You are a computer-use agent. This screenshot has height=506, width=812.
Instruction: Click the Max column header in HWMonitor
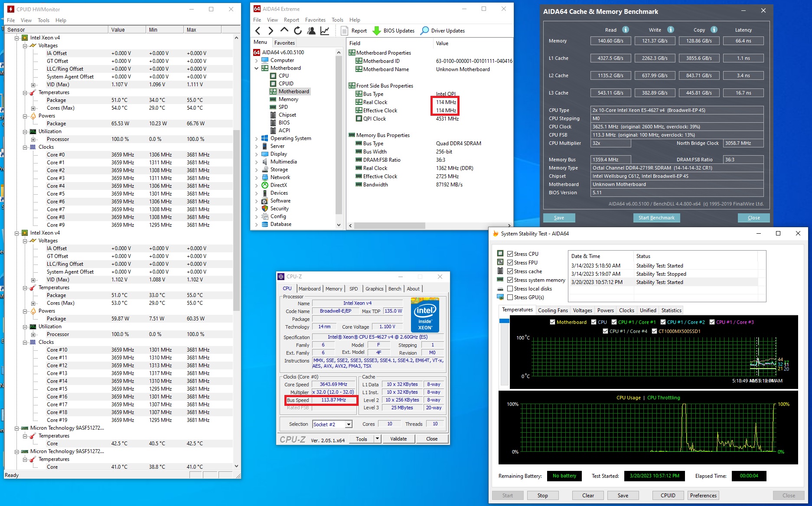(x=202, y=29)
